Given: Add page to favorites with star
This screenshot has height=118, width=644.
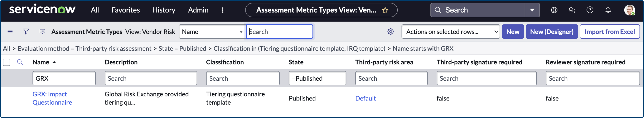Looking at the screenshot, I should point(385,10).
